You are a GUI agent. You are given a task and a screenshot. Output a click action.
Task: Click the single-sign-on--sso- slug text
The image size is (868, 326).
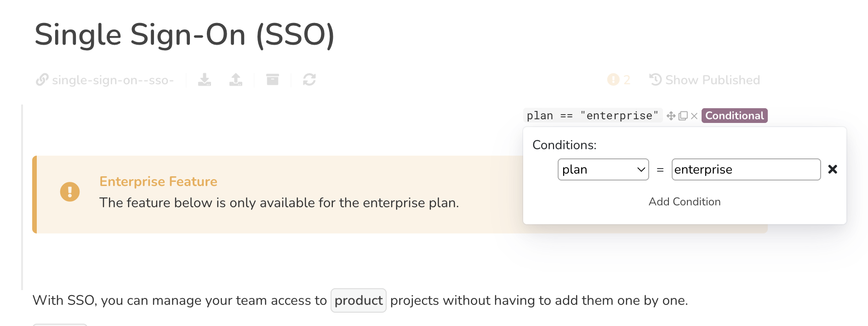coord(113,80)
